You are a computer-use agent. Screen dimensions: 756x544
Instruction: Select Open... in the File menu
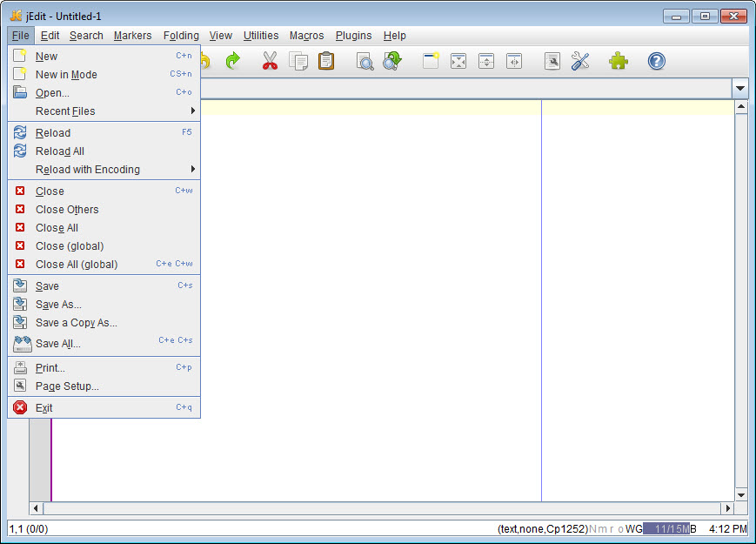[104, 92]
